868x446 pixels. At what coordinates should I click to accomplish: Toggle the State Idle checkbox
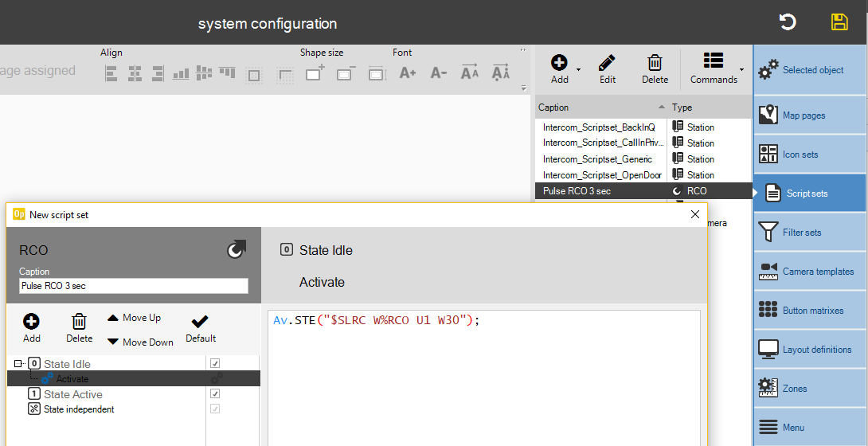(215, 363)
